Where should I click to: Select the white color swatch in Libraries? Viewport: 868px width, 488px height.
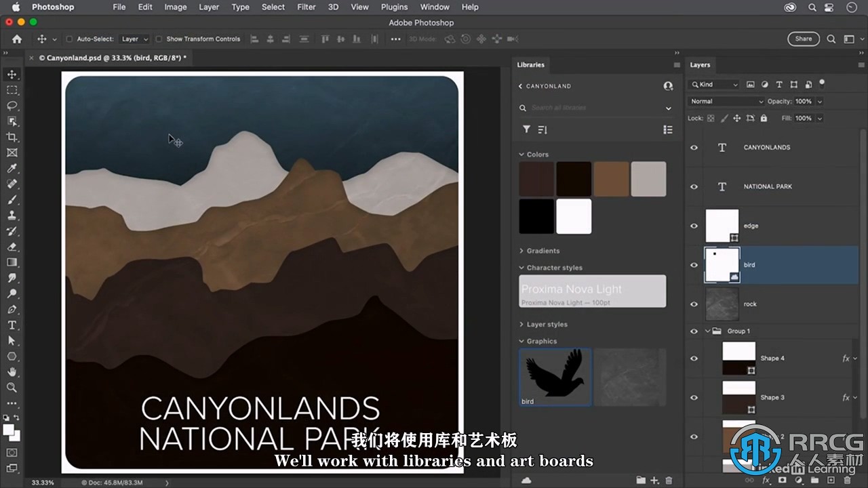574,216
